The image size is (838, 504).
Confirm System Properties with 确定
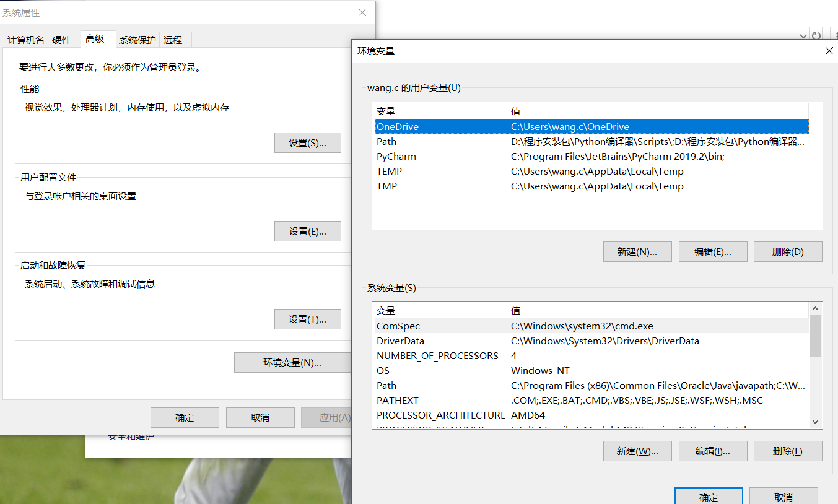click(185, 417)
